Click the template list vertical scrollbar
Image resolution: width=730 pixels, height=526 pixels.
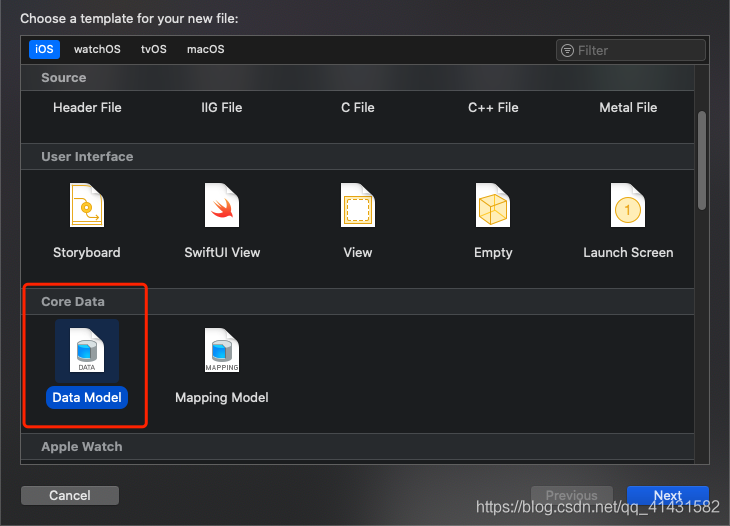[x=702, y=161]
